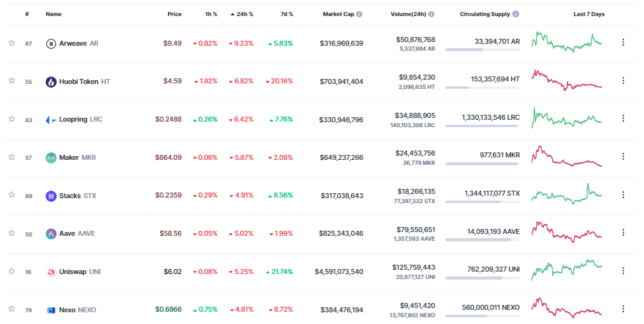
Task: Toggle watchlist star for Maker
Action: tap(11, 157)
